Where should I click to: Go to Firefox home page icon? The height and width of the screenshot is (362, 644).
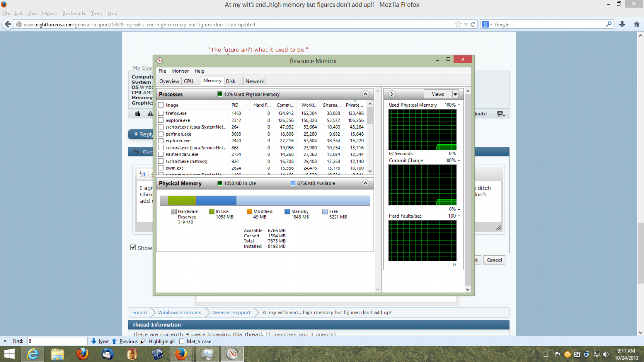[x=636, y=24]
